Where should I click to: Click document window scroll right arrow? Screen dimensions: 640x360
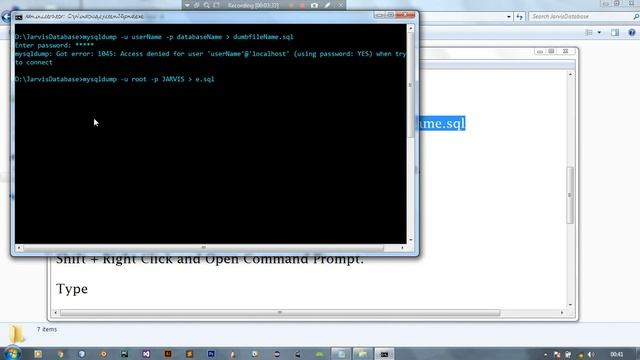click(562, 313)
